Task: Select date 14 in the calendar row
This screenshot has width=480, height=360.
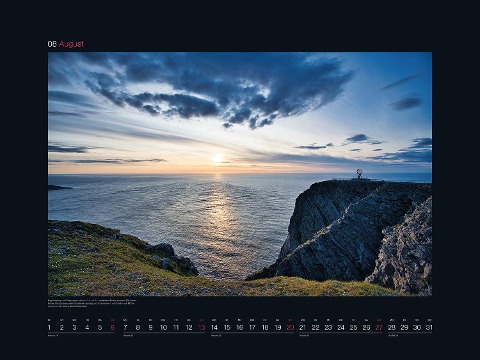Action: 214,327
